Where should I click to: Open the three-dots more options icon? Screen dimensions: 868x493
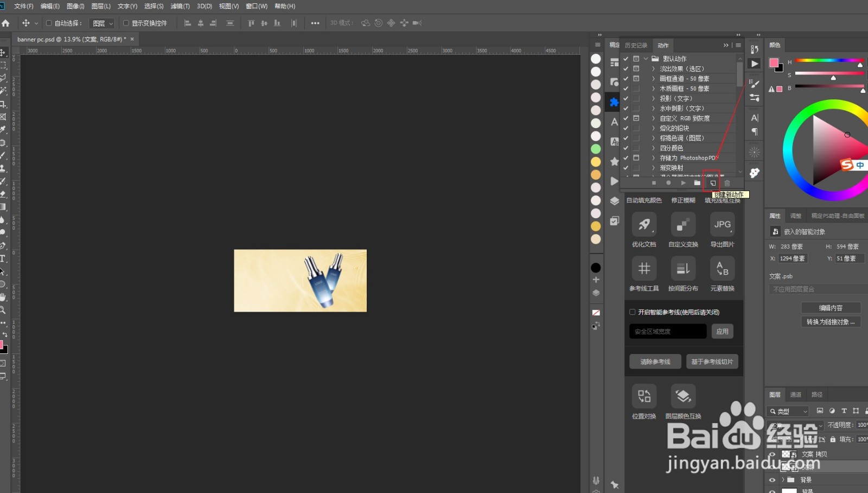pos(315,23)
